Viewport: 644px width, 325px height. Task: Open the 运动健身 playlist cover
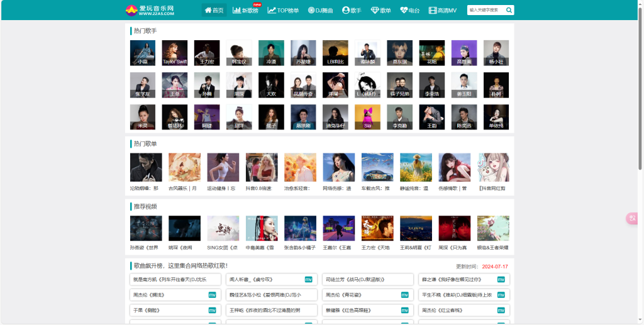pos(223,167)
